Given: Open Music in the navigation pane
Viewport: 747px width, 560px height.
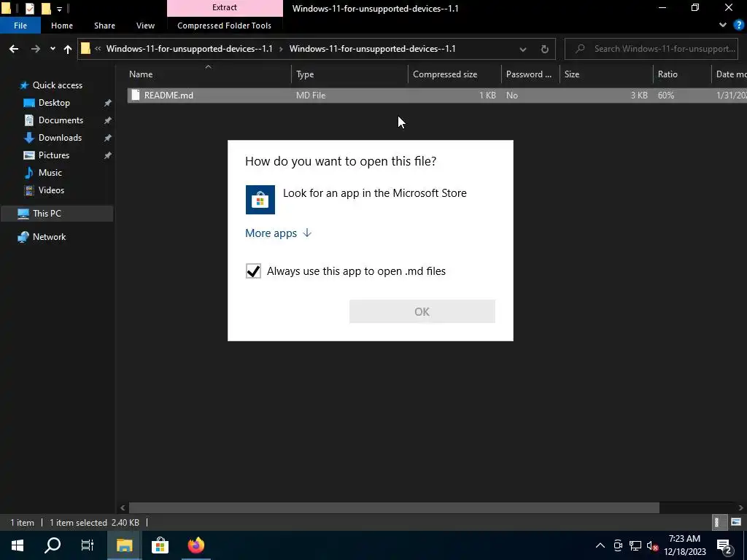Looking at the screenshot, I should tap(50, 173).
